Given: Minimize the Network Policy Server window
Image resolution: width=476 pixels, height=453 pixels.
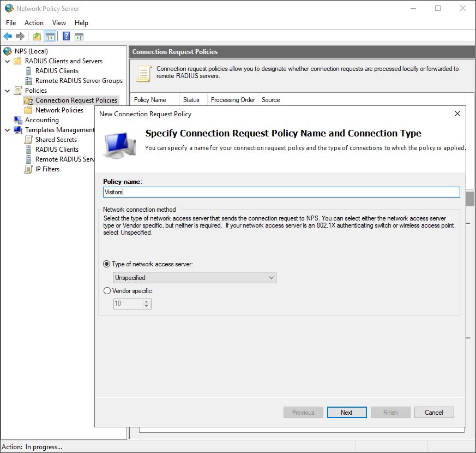Looking at the screenshot, I should click(x=413, y=8).
